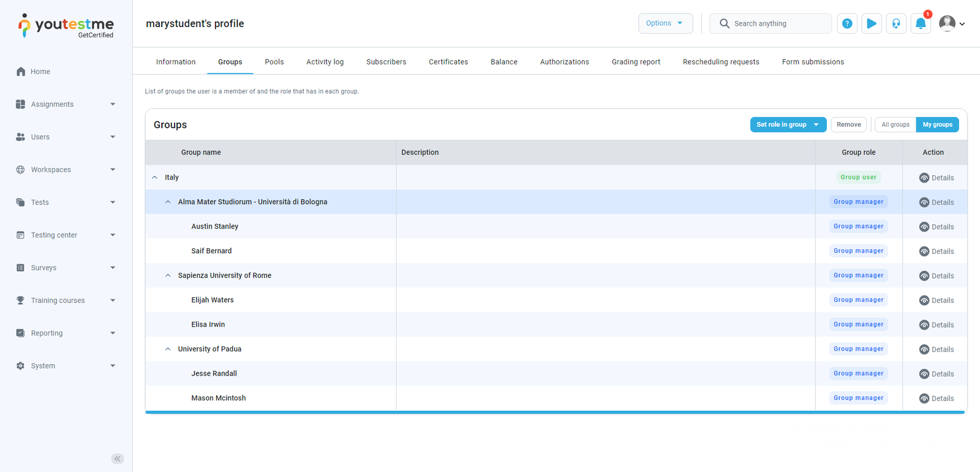Image resolution: width=980 pixels, height=472 pixels.
Task: Open the Options dropdown
Action: click(x=665, y=23)
